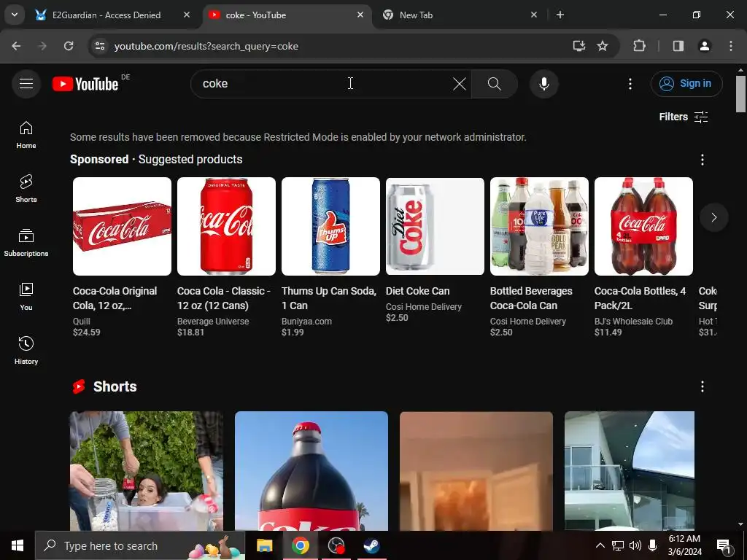Open the Shorts shelf three-dot options
This screenshot has height=560, width=747.
(702, 386)
